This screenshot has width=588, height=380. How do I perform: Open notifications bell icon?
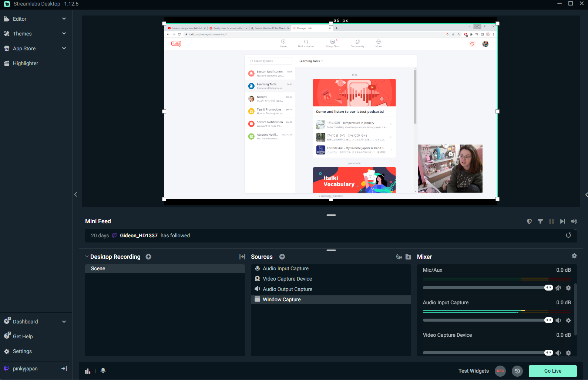[x=103, y=370]
